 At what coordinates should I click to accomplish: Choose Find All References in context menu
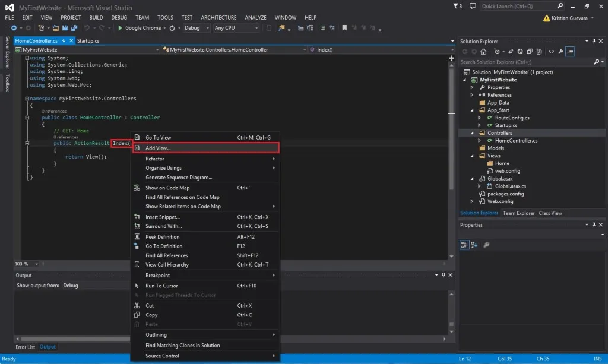coord(205,255)
